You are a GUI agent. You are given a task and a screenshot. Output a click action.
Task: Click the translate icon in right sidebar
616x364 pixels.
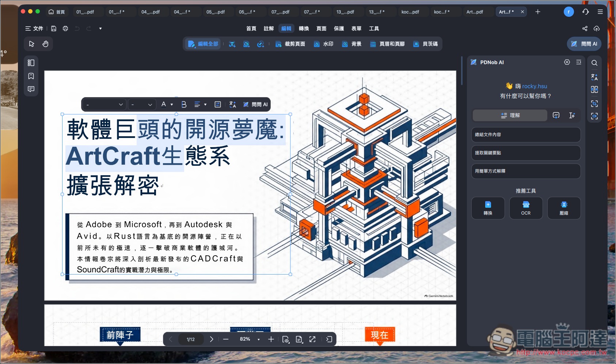pyautogui.click(x=594, y=77)
